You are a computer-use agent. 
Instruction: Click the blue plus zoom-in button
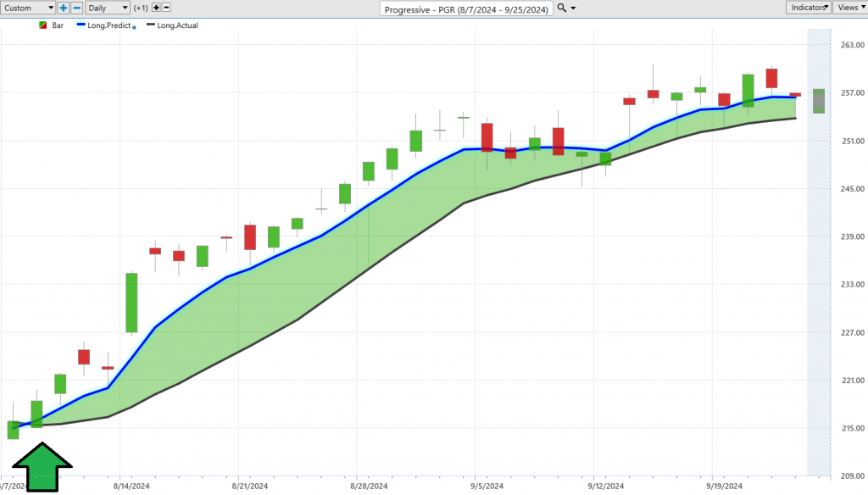63,8
